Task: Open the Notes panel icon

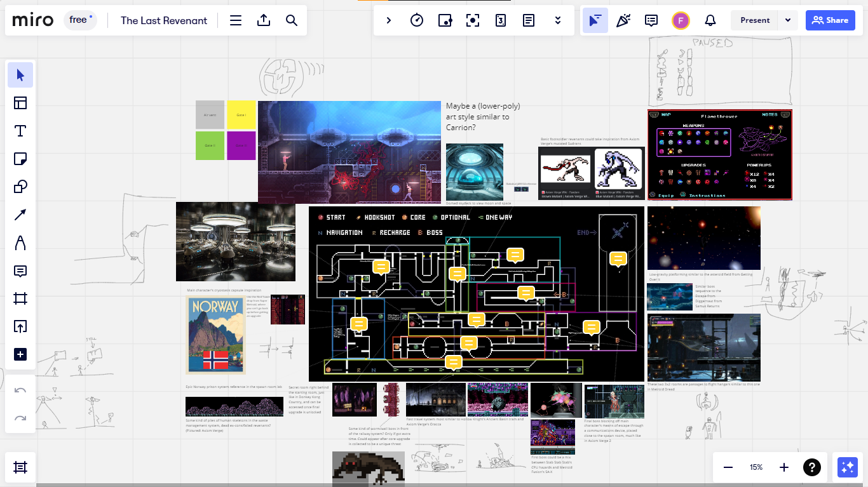Action: click(x=529, y=20)
